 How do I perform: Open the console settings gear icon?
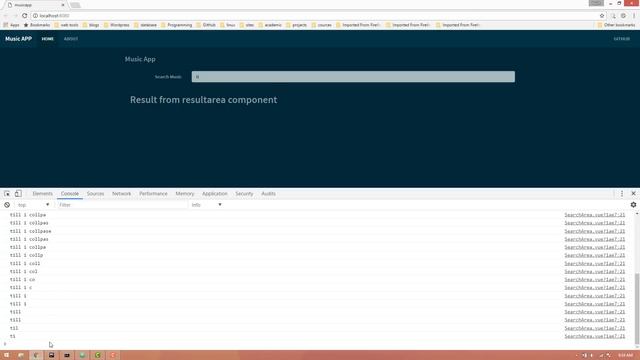tap(633, 205)
